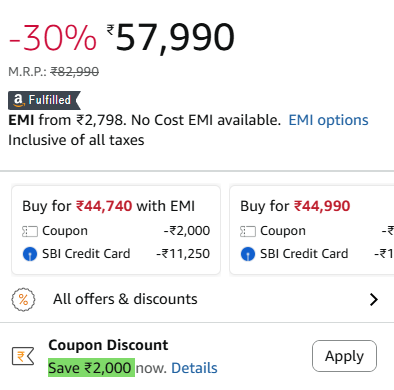Image resolution: width=394 pixels, height=390 pixels.
Task: Click the coupon icon in EMI offer card
Action: (x=30, y=231)
